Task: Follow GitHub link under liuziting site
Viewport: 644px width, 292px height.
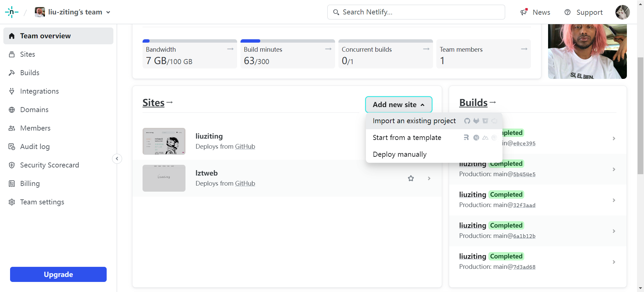Action: pos(245,147)
